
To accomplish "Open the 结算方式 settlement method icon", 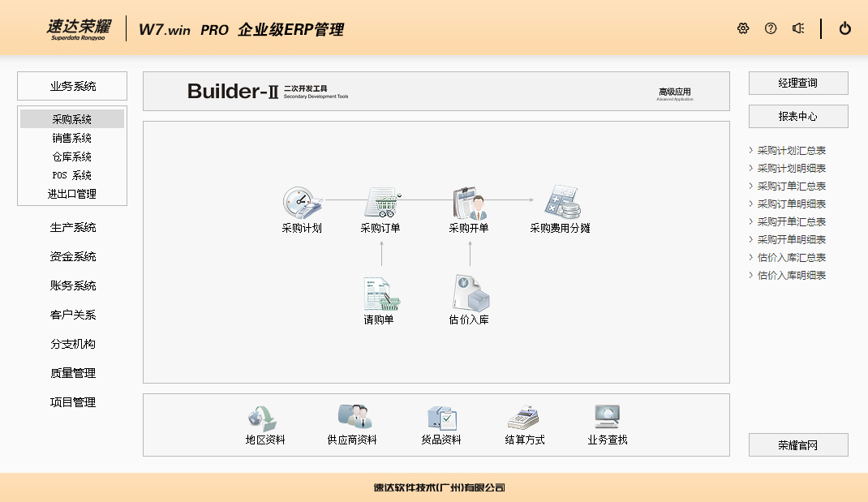I will 524,418.
